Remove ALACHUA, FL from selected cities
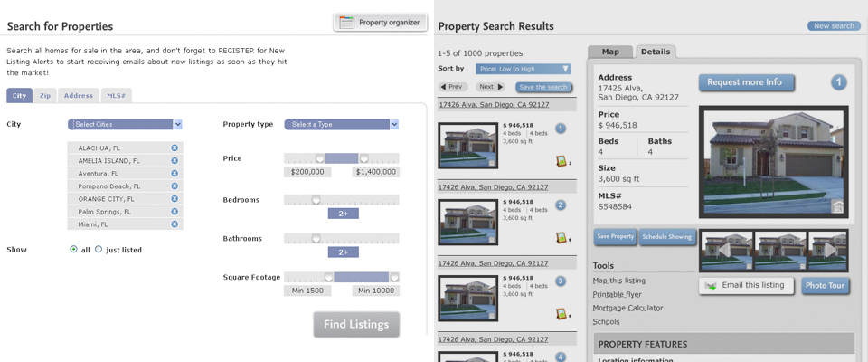This screenshot has height=362, width=868. click(175, 148)
